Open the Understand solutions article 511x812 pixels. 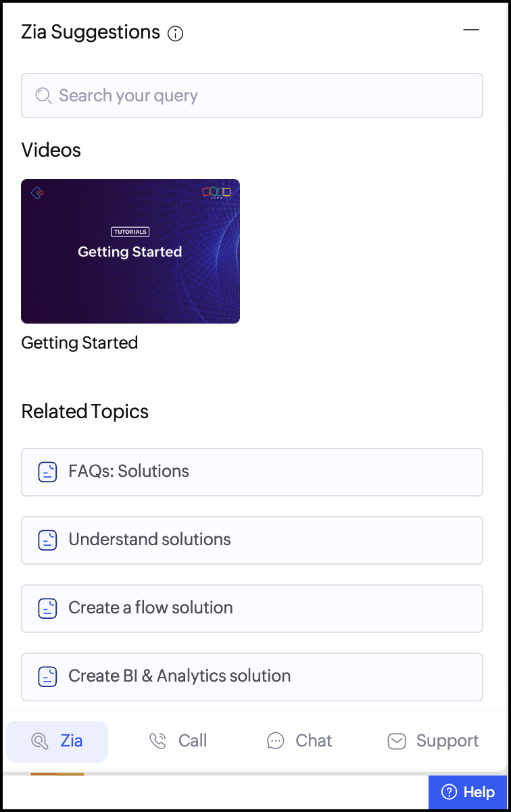(x=251, y=540)
